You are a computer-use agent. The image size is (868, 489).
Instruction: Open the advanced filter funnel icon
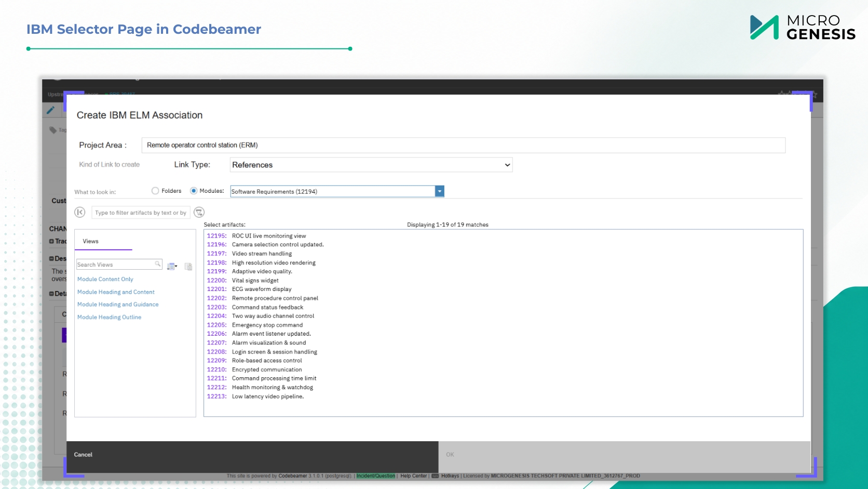[x=199, y=212]
